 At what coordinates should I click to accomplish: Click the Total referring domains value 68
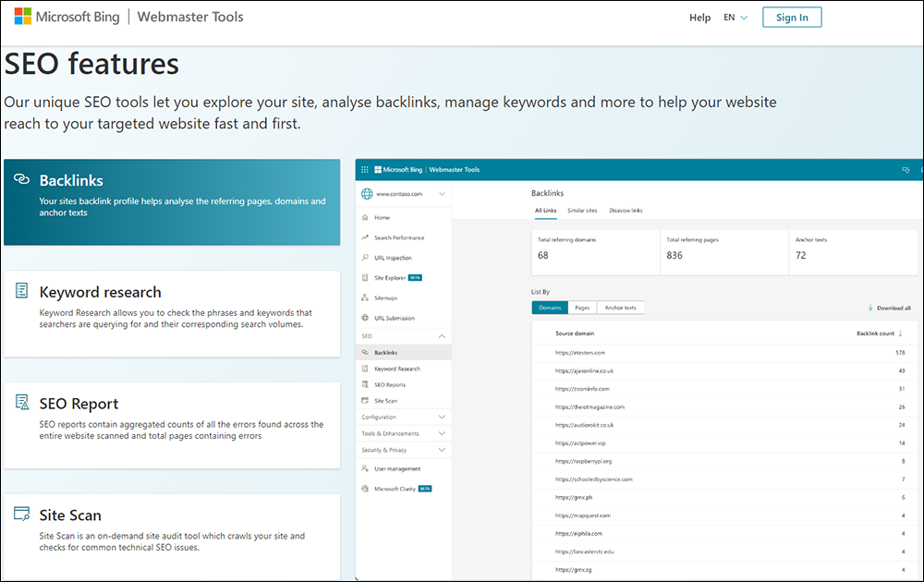[x=542, y=255]
